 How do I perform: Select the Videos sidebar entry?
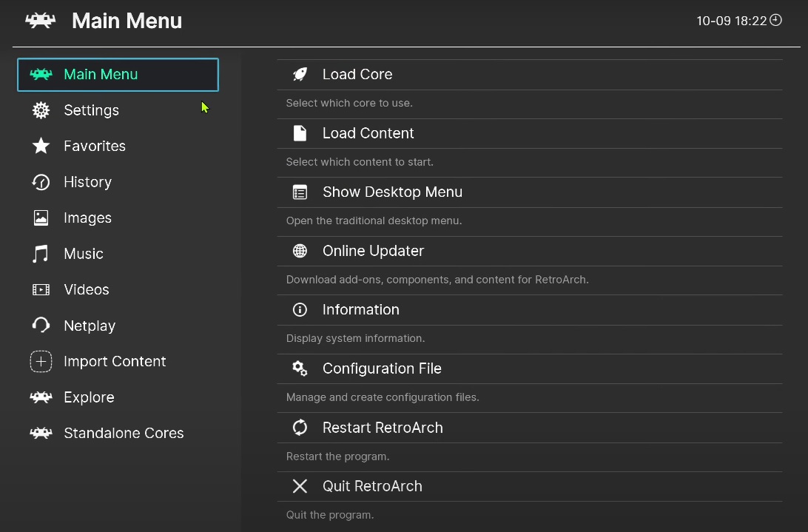coord(86,290)
